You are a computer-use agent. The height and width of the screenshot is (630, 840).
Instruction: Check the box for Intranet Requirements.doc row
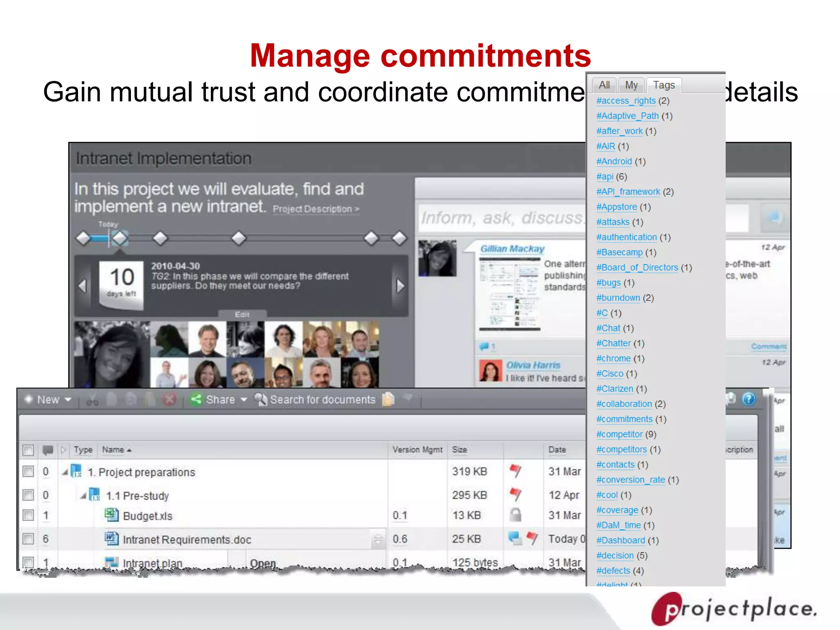coord(28,539)
